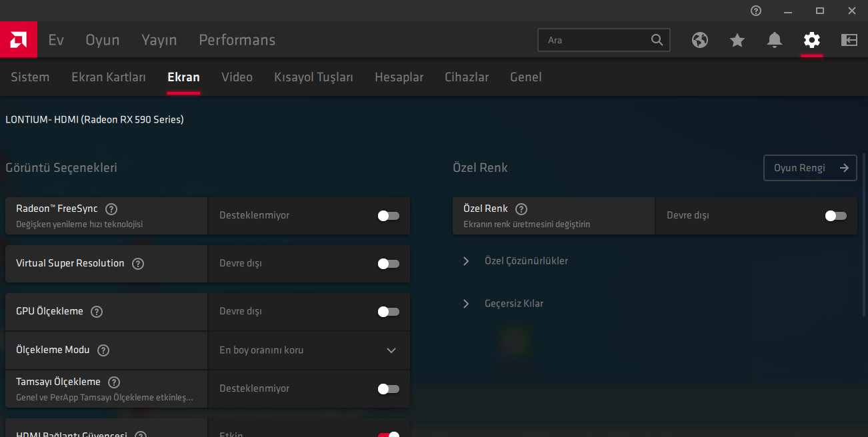Show help for Tamsayı Ölçekleme
Image resolution: width=868 pixels, height=437 pixels.
(x=114, y=382)
